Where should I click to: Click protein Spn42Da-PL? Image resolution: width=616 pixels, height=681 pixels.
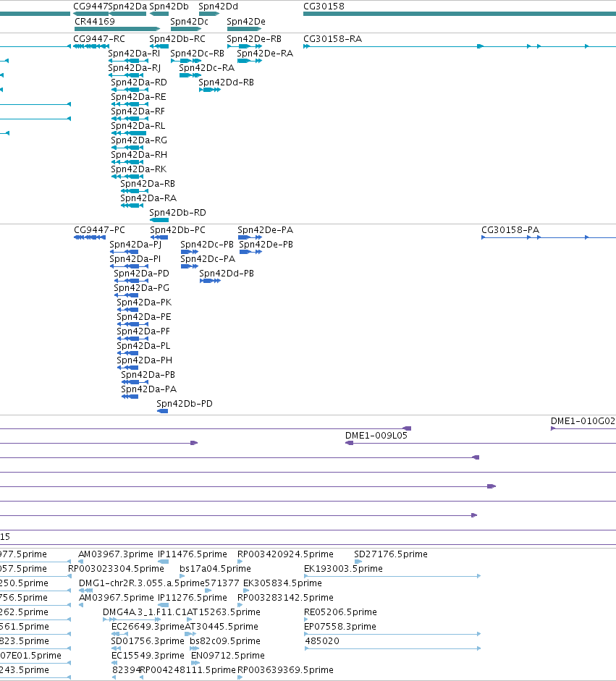(x=143, y=346)
